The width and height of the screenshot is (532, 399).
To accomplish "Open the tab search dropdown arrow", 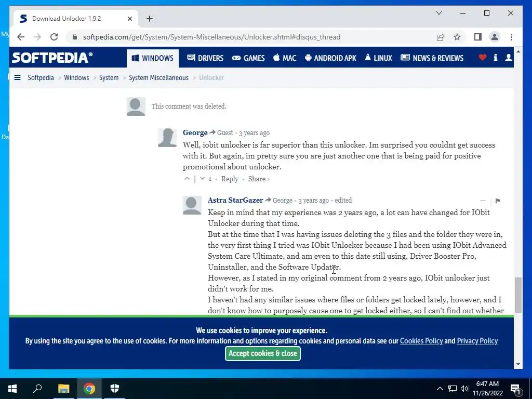I will [x=438, y=13].
